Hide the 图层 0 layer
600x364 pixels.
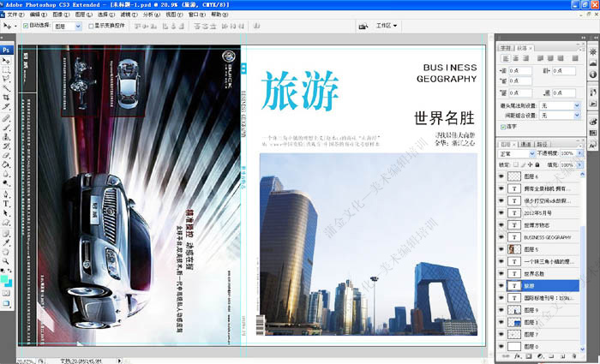point(501,346)
